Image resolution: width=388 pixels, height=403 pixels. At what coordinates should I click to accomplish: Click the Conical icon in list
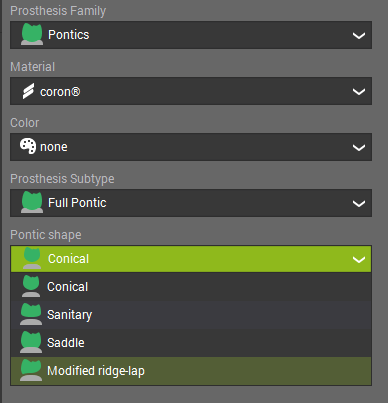(x=31, y=286)
